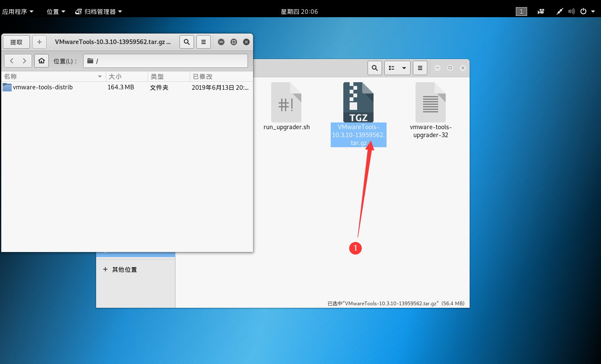Go back in archive manager navigation
Image resolution: width=601 pixels, height=364 pixels.
(x=12, y=61)
